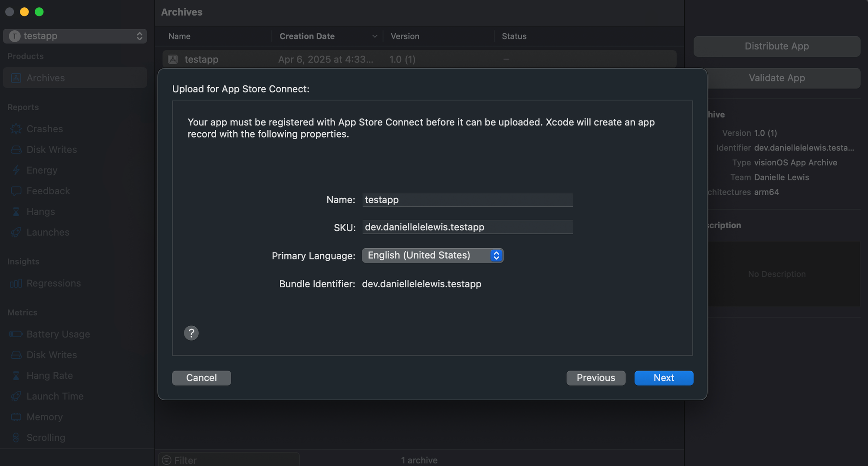Click the inspector Version 1.0 (1) value

766,133
